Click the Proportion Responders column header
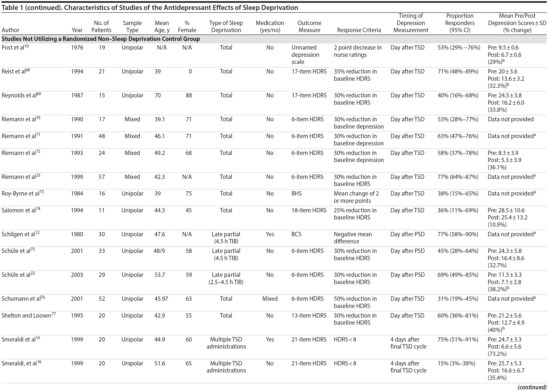 point(460,23)
